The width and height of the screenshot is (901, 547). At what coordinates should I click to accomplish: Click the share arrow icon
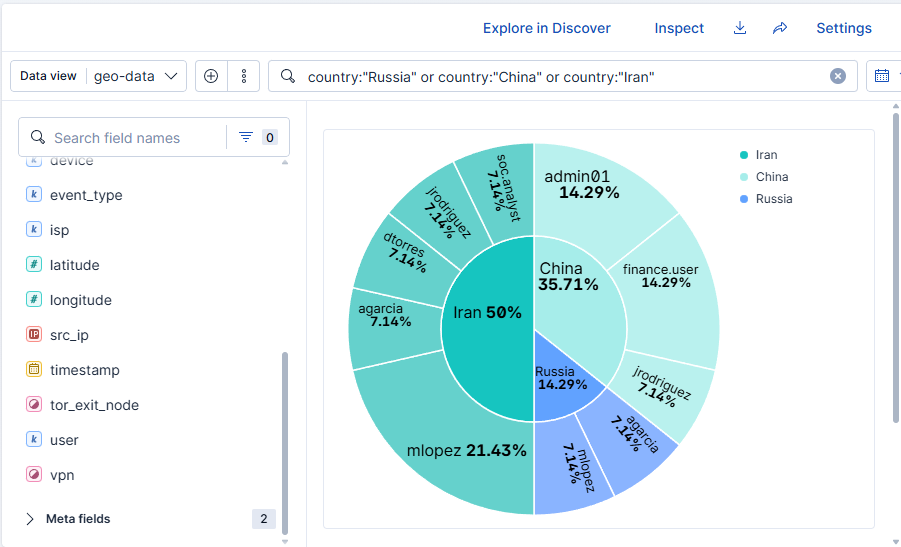[780, 28]
